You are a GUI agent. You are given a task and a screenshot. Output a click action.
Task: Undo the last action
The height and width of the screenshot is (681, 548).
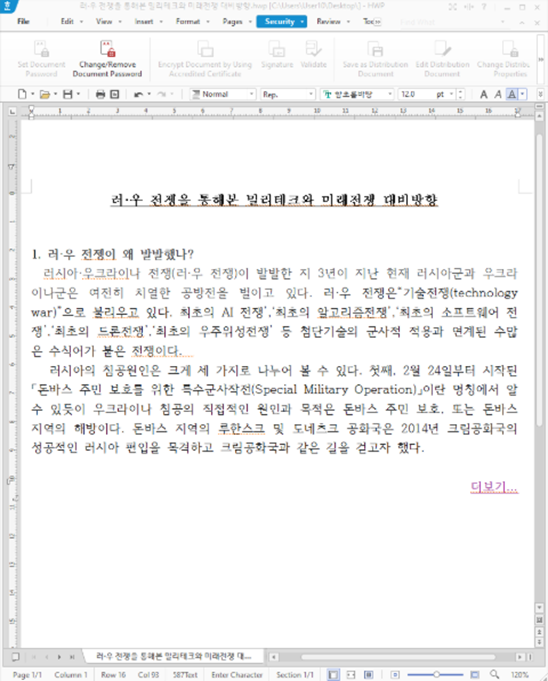139,94
